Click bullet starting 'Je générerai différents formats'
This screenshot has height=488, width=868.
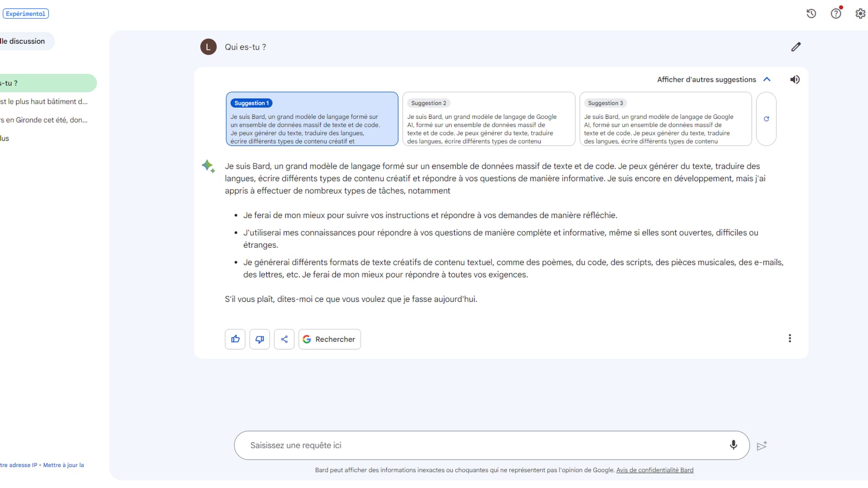[x=513, y=268]
